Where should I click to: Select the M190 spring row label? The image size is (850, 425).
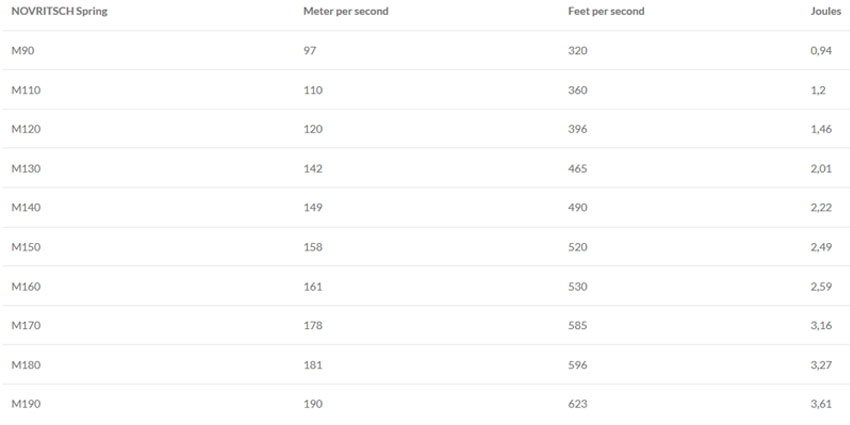pyautogui.click(x=26, y=404)
